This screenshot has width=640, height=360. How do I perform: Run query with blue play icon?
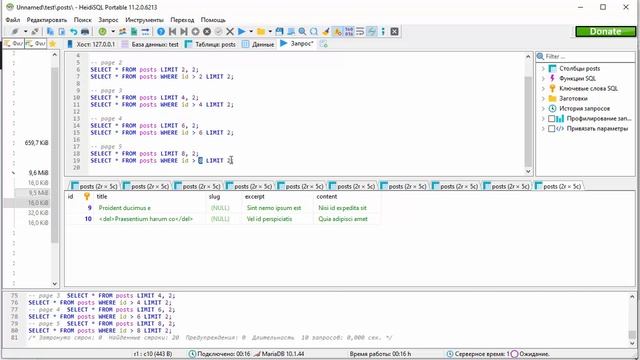242,31
